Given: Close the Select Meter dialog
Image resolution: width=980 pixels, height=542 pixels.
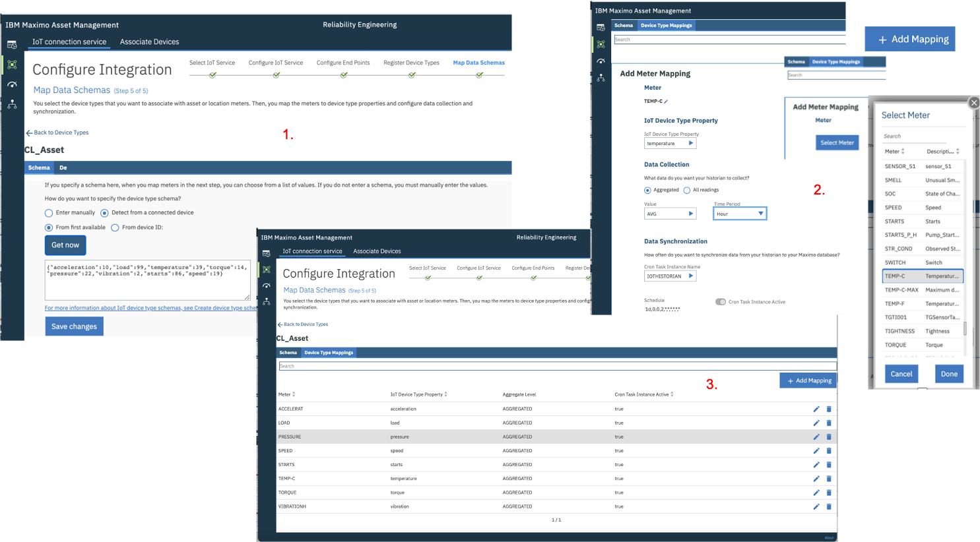Looking at the screenshot, I should coord(974,102).
